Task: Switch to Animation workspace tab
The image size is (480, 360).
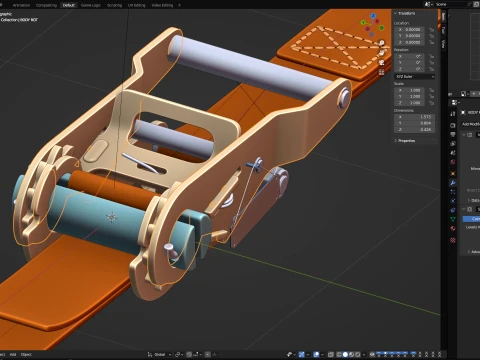Action: [x=21, y=5]
